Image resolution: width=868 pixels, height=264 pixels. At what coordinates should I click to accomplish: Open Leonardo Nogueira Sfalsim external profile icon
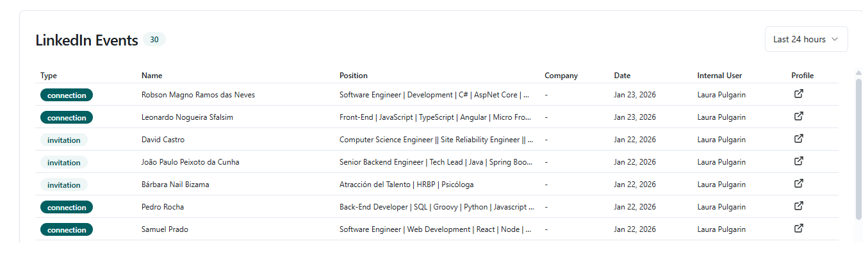click(x=798, y=117)
